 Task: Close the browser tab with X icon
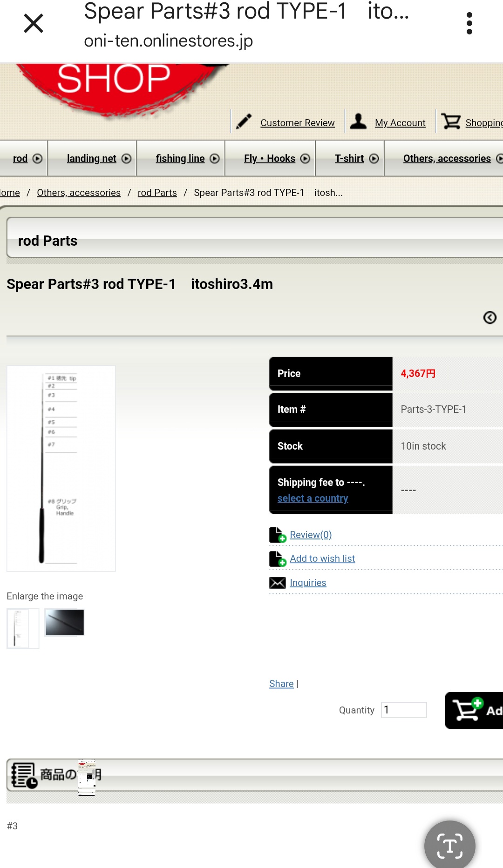[34, 23]
